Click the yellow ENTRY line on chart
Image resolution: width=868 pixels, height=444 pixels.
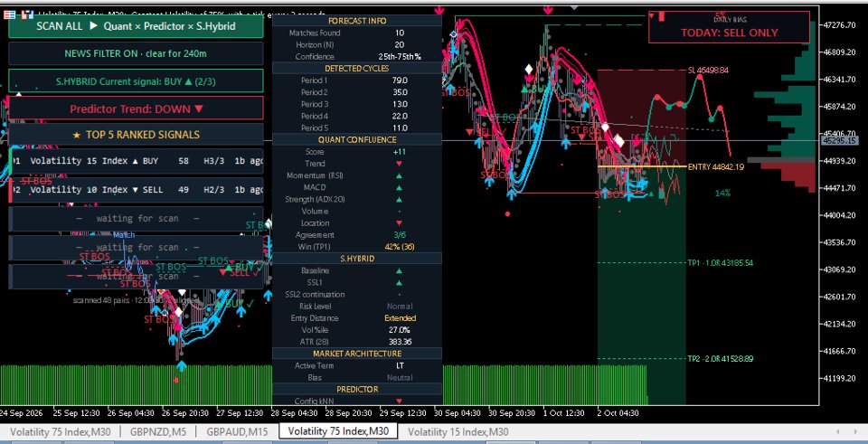tap(642, 166)
